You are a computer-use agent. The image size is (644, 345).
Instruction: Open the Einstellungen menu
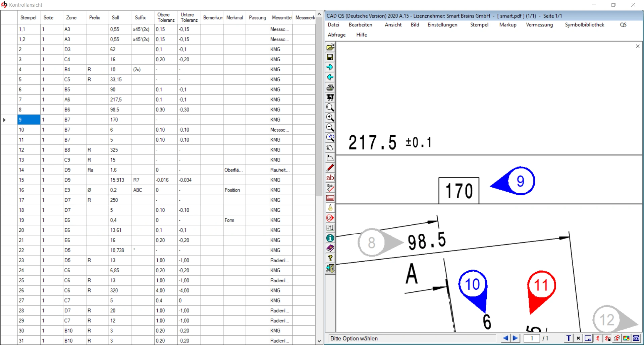442,25
